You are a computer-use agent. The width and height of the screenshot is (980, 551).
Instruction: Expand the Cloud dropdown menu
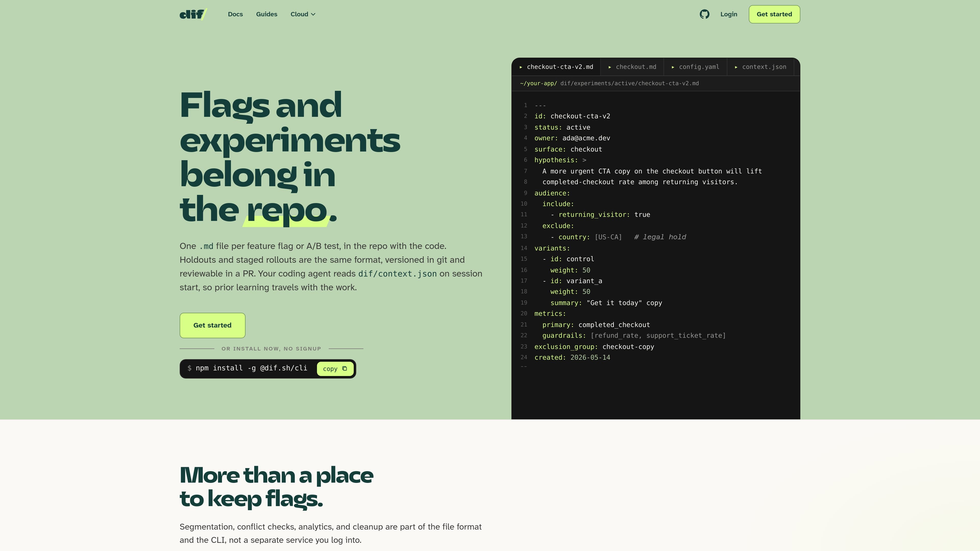(303, 14)
